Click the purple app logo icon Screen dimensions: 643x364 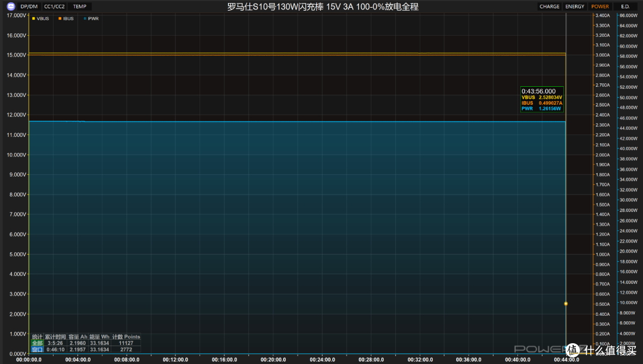pos(11,6)
